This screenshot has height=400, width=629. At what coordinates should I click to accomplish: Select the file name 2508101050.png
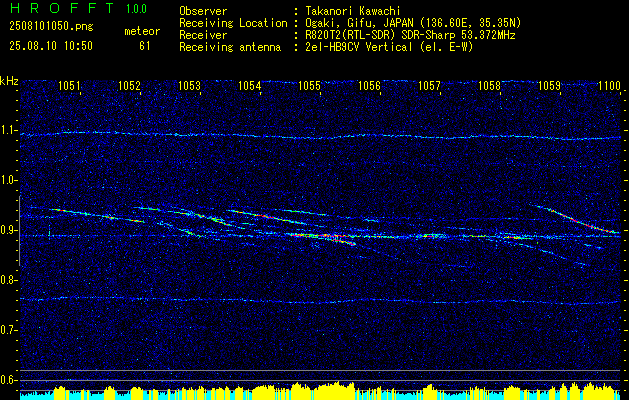click(x=51, y=27)
